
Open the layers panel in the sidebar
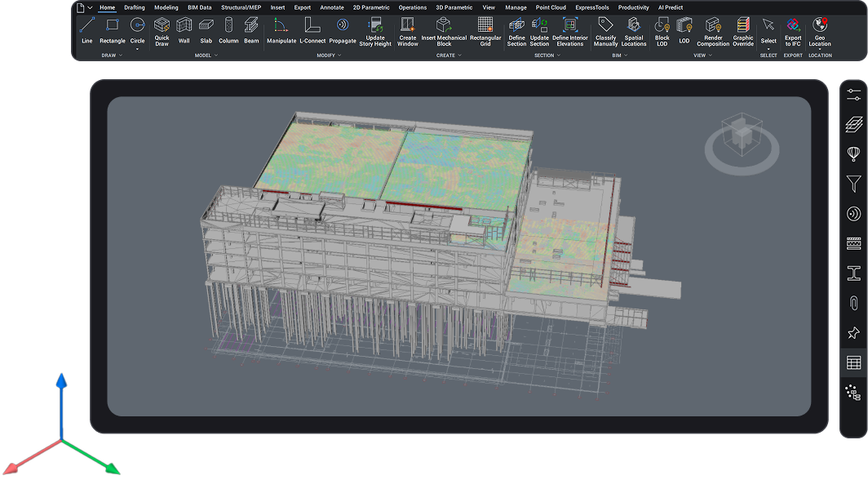point(853,124)
